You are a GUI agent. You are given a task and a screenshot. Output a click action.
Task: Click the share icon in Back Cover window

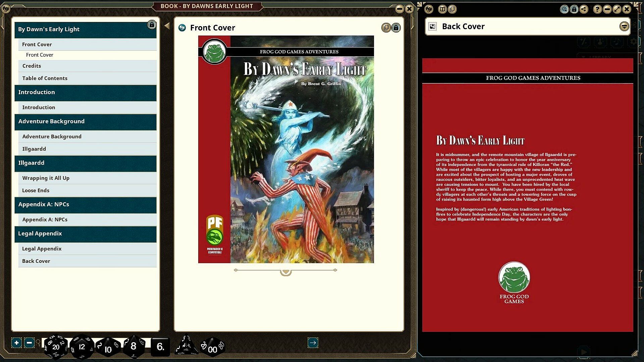click(584, 9)
